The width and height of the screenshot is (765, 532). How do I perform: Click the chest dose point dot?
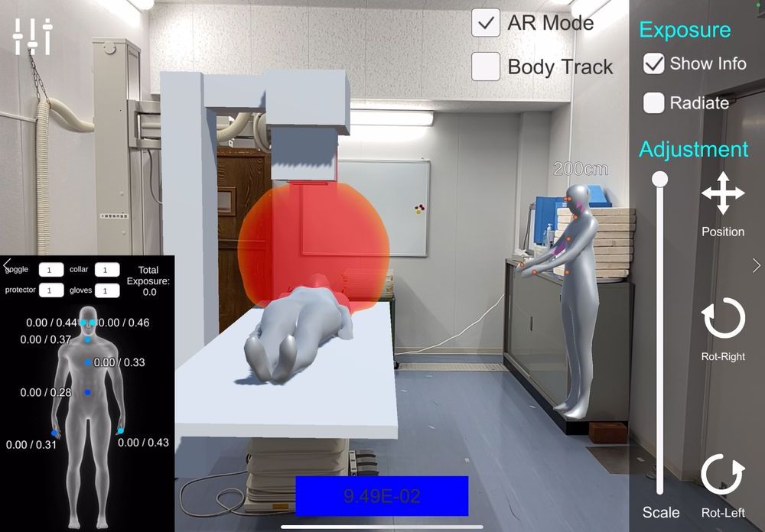pyautogui.click(x=88, y=362)
